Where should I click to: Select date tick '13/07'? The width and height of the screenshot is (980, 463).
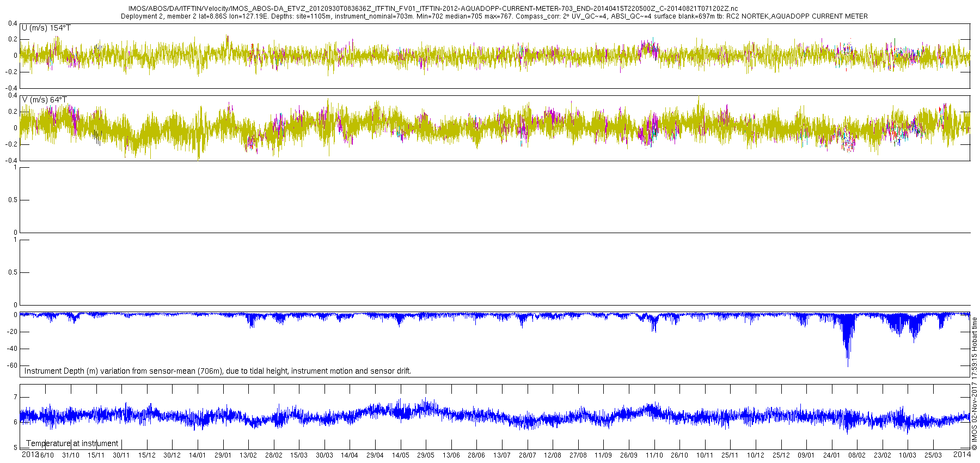click(502, 455)
